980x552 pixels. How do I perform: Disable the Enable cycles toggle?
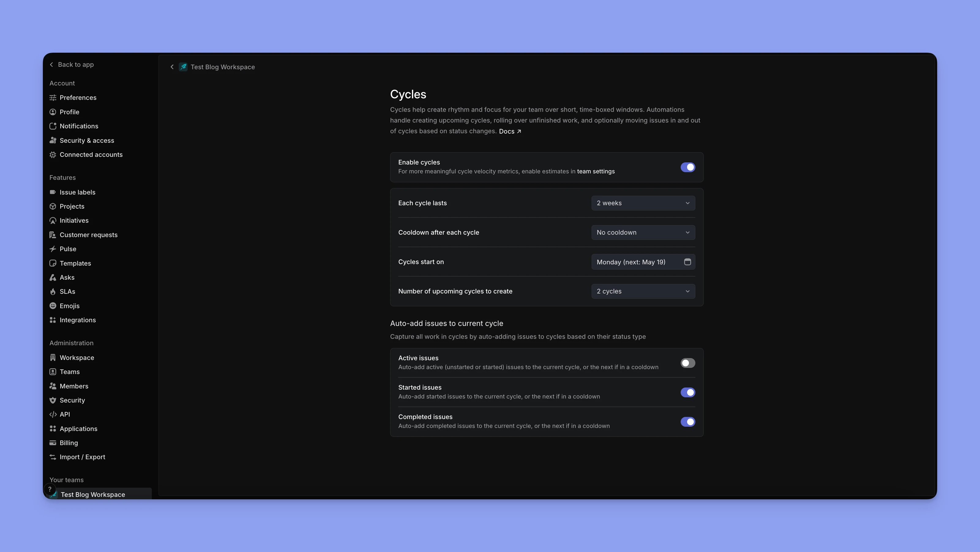687,167
